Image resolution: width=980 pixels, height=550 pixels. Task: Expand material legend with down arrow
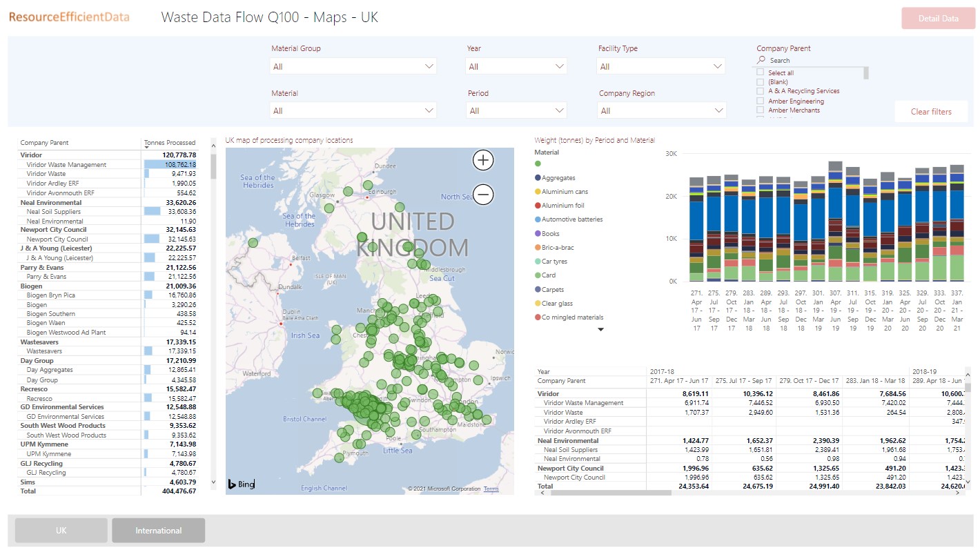[x=600, y=330]
